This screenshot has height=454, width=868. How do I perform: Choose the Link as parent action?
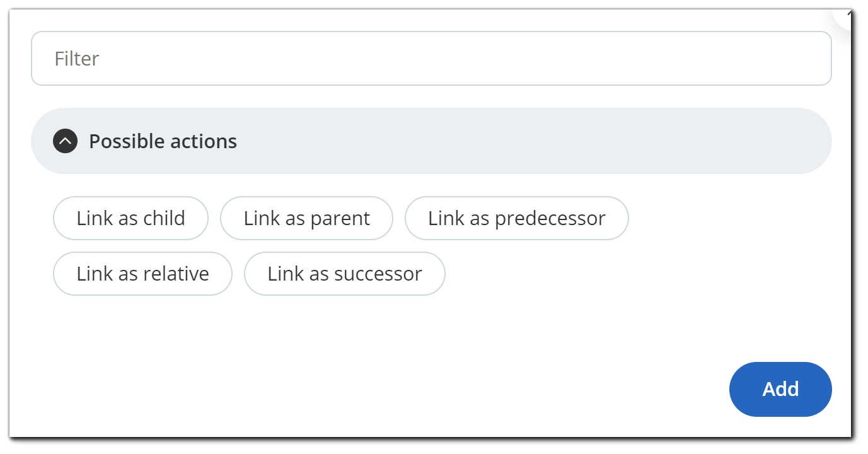tap(306, 218)
